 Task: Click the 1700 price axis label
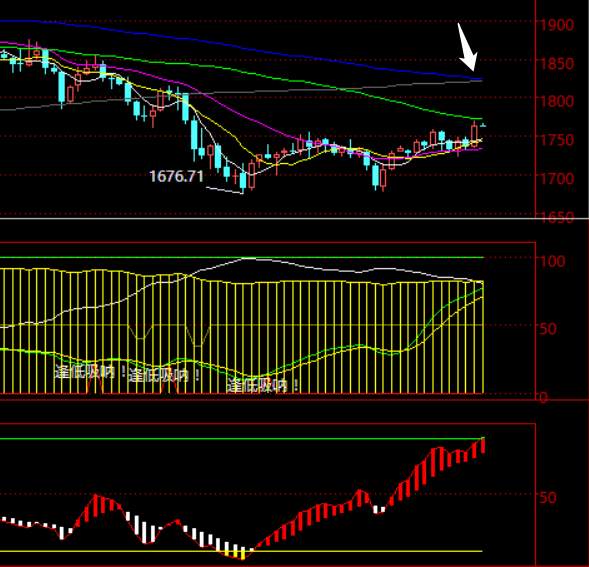click(x=557, y=178)
